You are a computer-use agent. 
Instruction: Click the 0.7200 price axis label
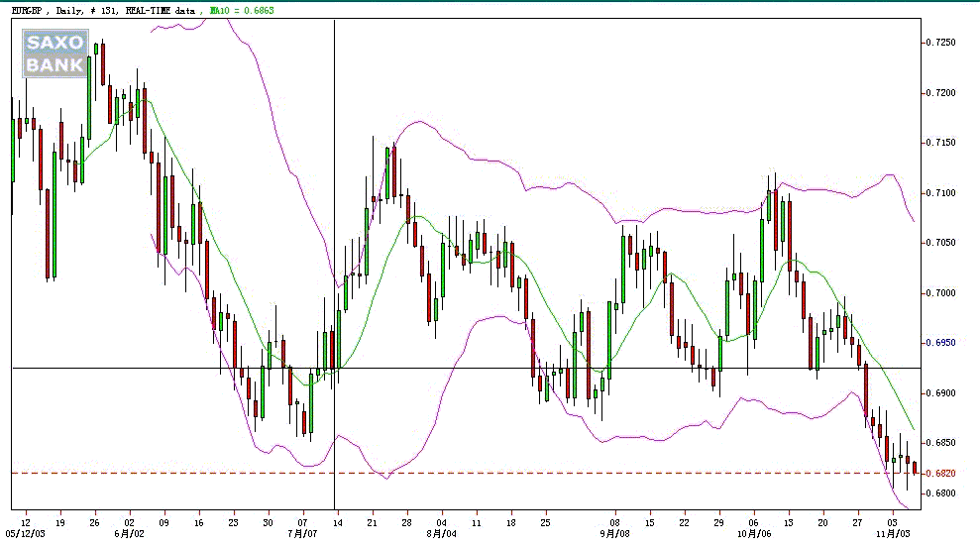[940, 93]
